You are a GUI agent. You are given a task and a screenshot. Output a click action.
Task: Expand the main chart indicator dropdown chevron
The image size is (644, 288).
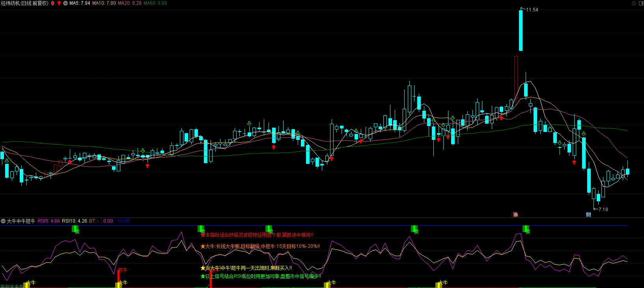tap(65, 3)
